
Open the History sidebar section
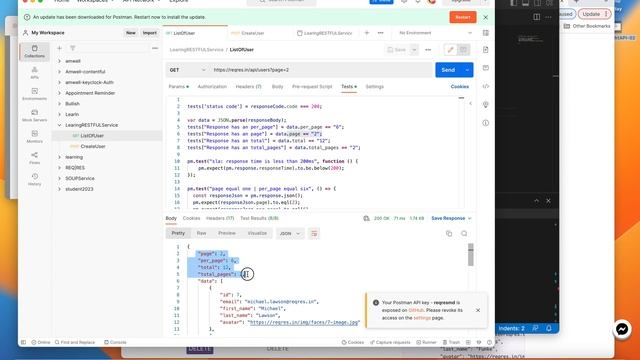(35, 180)
